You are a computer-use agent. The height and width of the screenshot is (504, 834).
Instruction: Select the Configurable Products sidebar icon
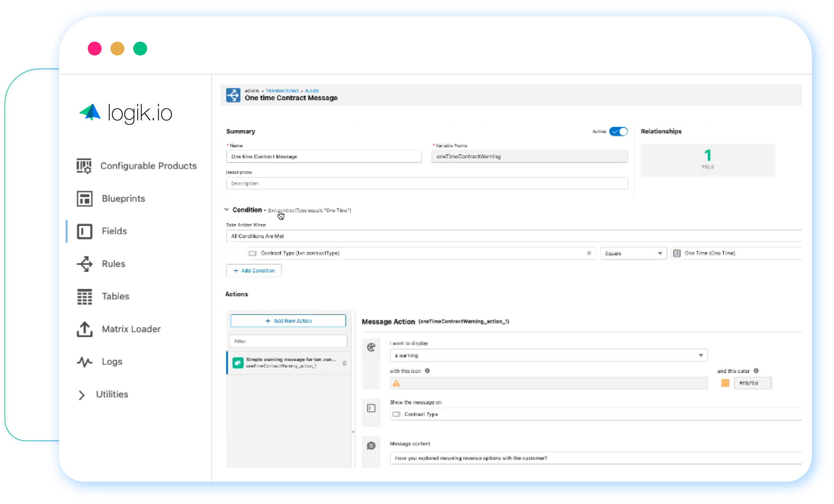point(84,166)
